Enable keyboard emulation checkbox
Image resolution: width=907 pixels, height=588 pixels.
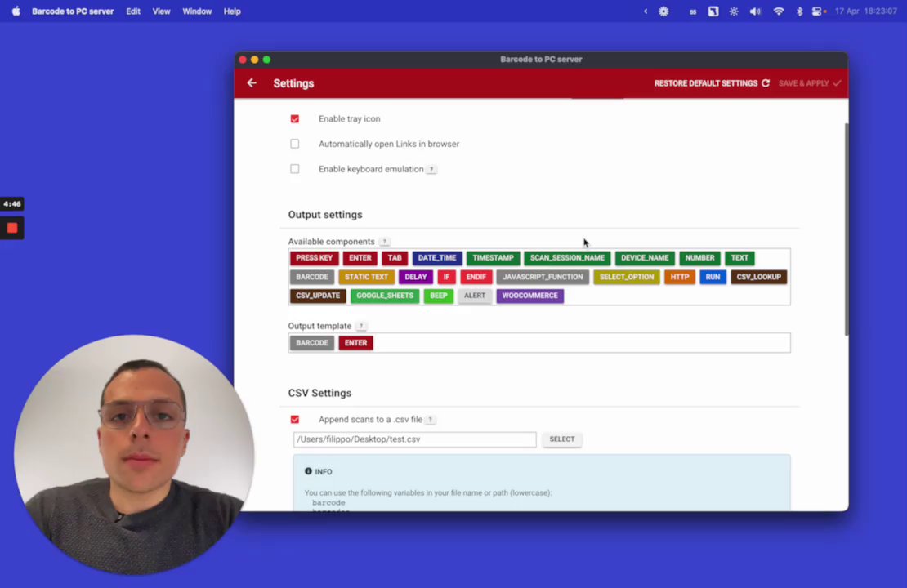pyautogui.click(x=295, y=169)
